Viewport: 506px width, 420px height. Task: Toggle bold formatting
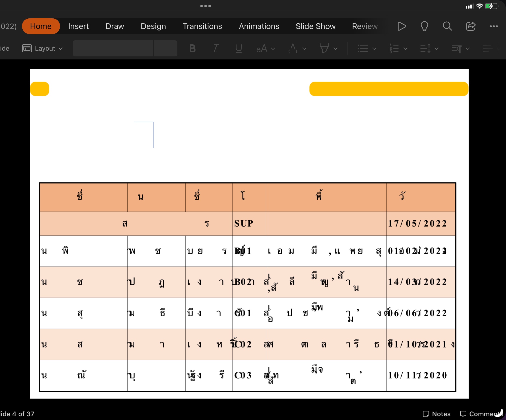[192, 48]
